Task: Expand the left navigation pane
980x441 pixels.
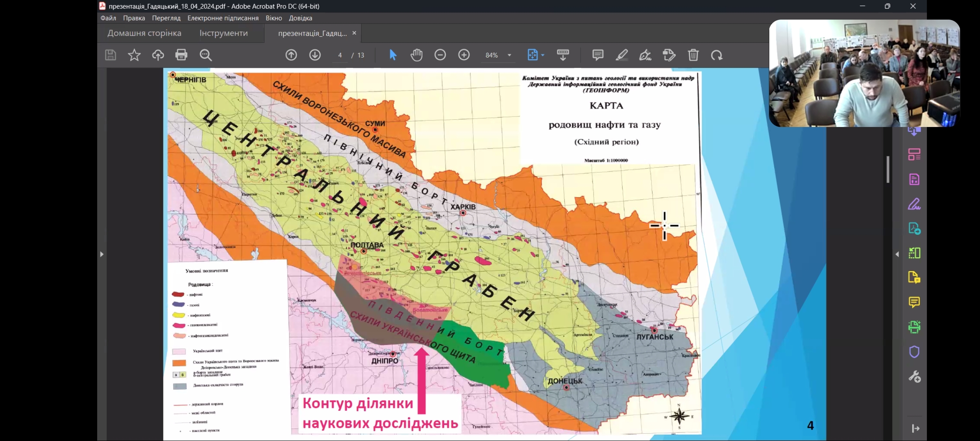Action: pos(102,254)
